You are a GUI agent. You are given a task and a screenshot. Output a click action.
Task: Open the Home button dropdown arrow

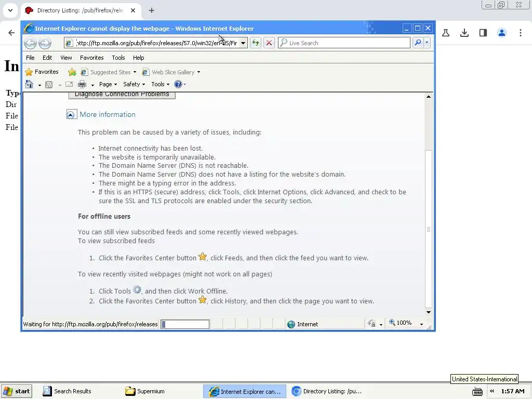39,85
